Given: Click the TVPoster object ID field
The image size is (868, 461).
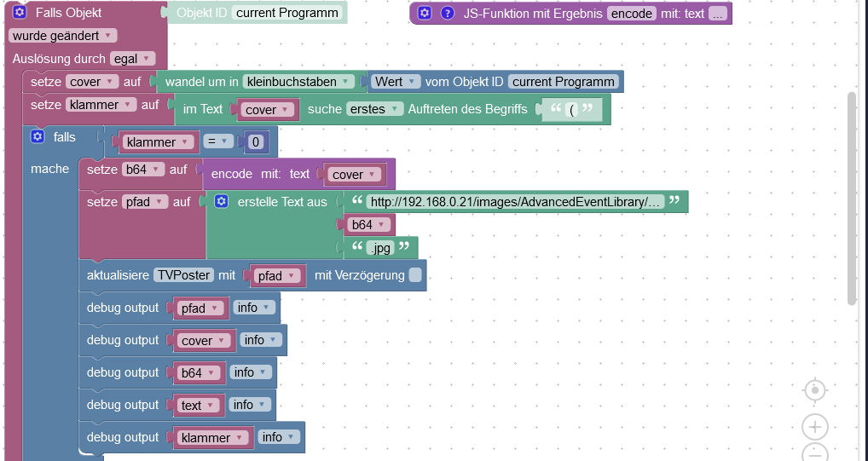Looking at the screenshot, I should coord(184,275).
